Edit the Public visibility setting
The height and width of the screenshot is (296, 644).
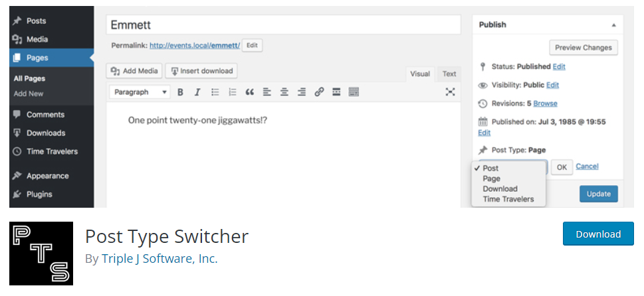pos(552,85)
